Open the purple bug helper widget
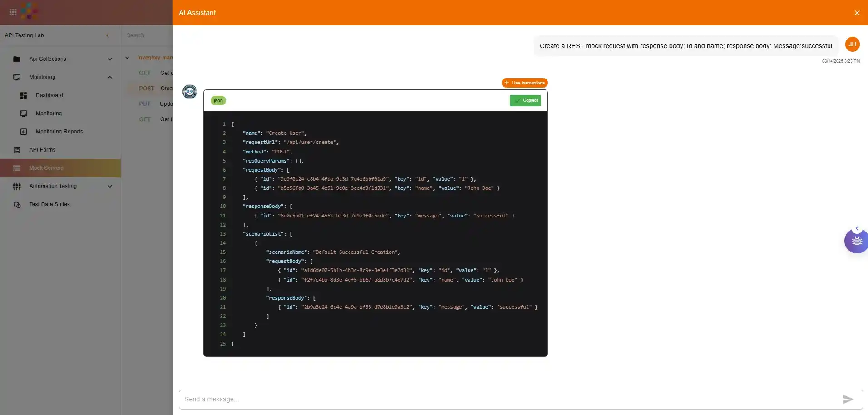 pyautogui.click(x=857, y=241)
